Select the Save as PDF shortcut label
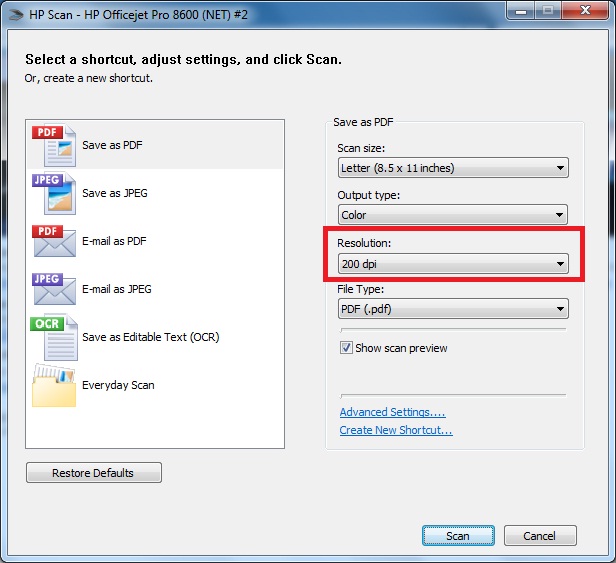Viewport: 616px width, 563px height. coord(112,145)
